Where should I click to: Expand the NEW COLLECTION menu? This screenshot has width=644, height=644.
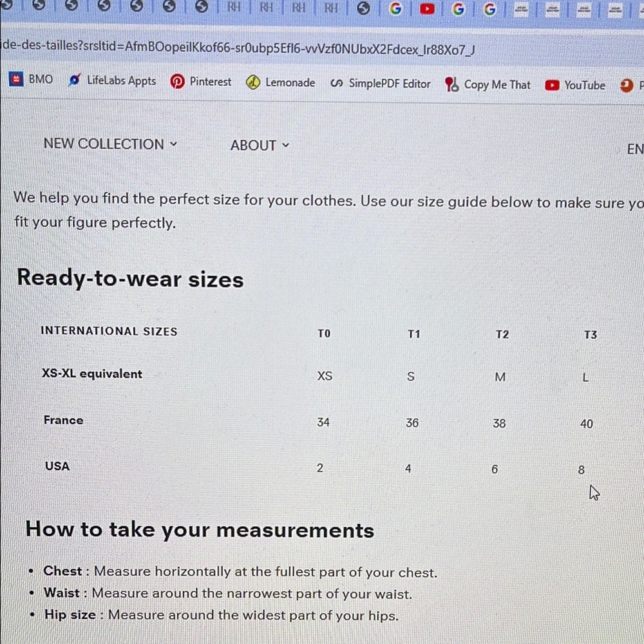111,144
